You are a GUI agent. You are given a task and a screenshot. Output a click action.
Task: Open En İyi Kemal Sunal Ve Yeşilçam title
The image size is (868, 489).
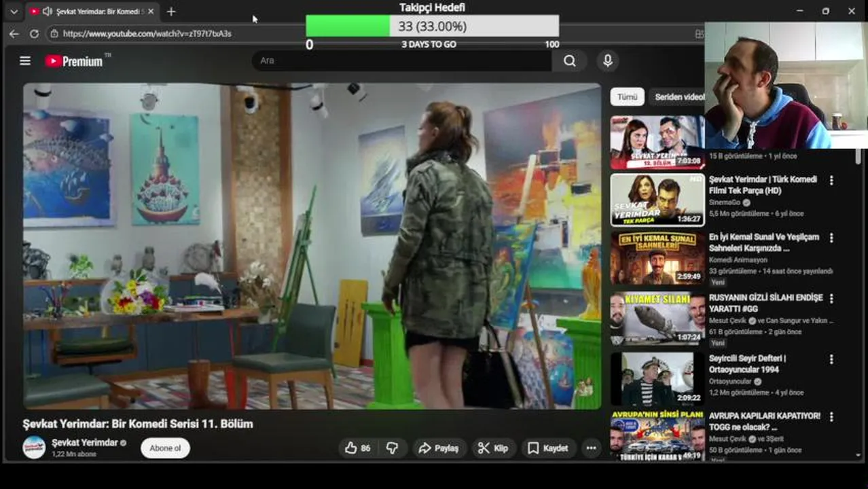pyautogui.click(x=764, y=242)
